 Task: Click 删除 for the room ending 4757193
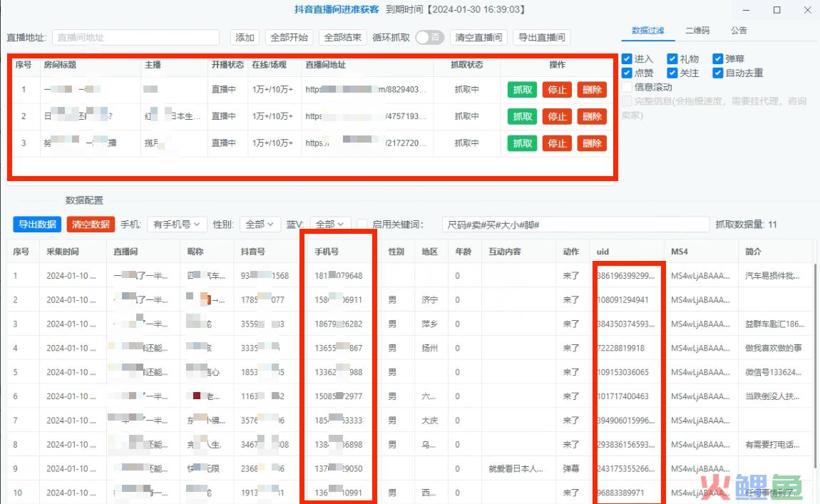(x=592, y=117)
